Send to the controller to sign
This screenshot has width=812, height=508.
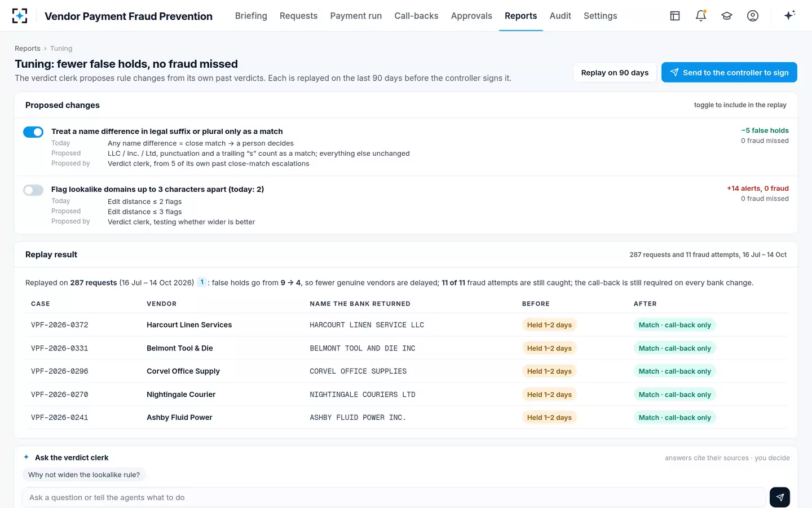729,72
